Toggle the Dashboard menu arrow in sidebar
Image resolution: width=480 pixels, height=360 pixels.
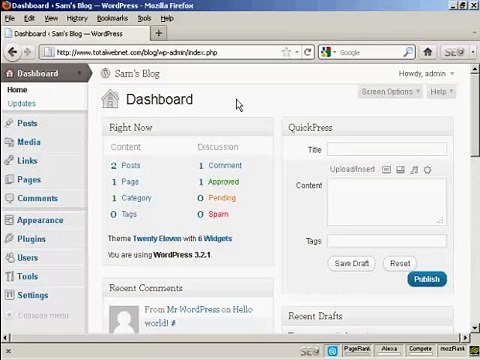coord(79,73)
